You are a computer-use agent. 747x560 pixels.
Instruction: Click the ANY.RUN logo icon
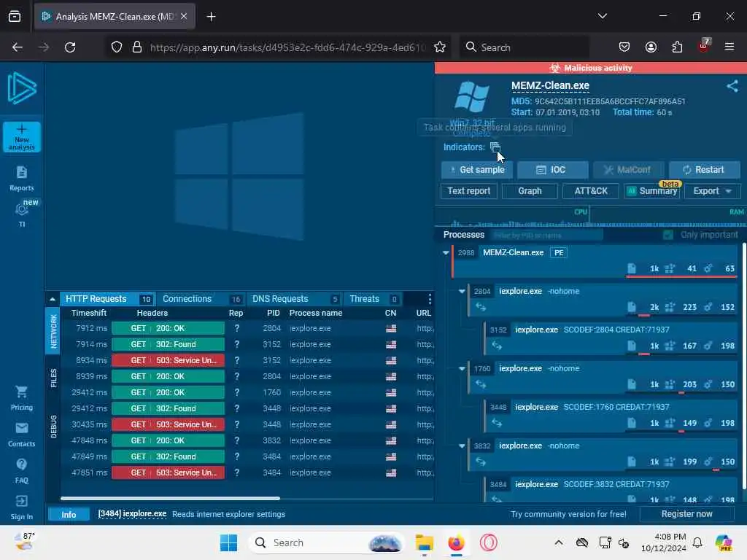[22, 88]
